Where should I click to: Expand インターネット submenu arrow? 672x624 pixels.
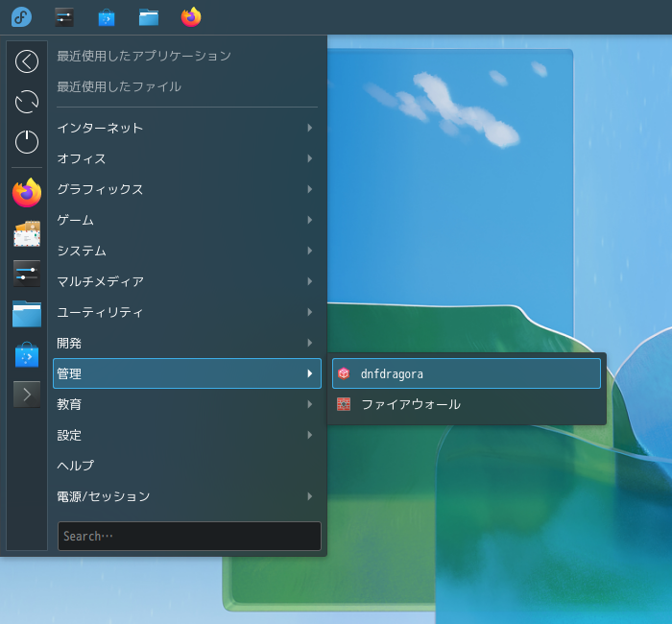tap(310, 128)
